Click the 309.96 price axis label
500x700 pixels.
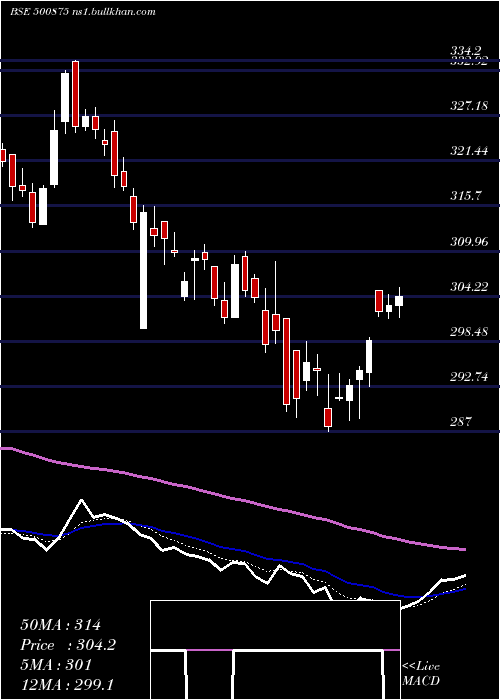click(469, 242)
